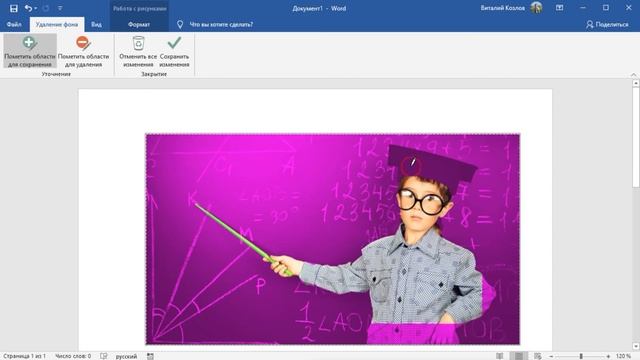Open spelling check status icon
This screenshot has width=640, height=360.
pos(104,356)
